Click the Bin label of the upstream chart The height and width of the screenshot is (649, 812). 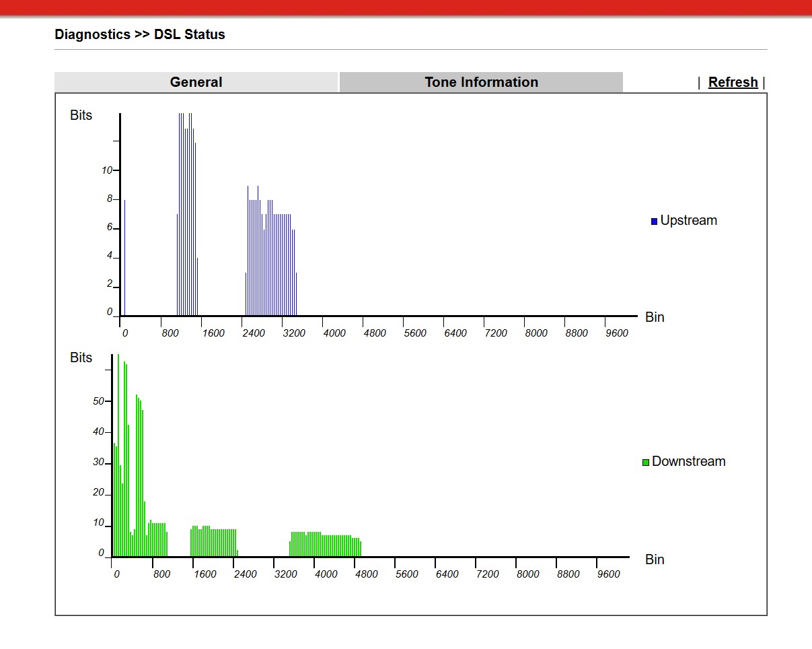click(654, 317)
